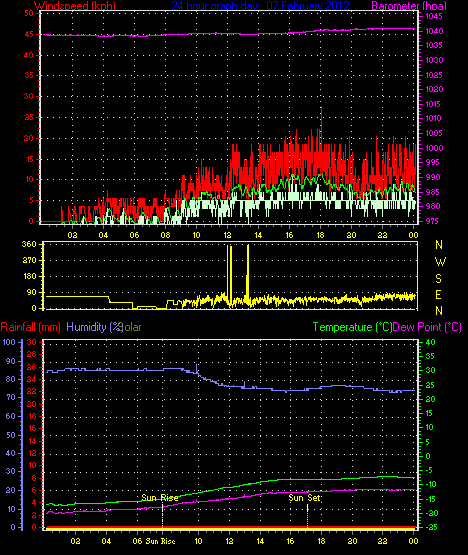
Task: Click the green "40" on the temperature axis
Action: [430, 342]
